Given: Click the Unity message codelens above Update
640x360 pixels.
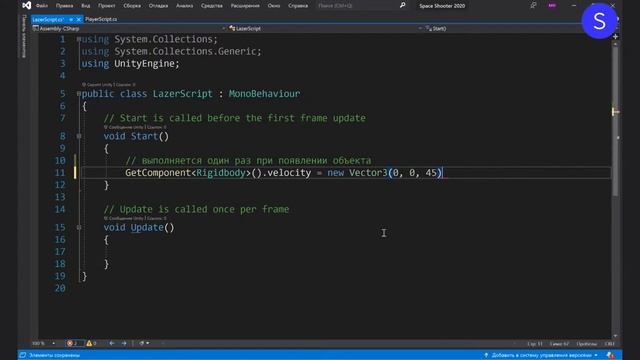Looking at the screenshot, I should pos(135,218).
